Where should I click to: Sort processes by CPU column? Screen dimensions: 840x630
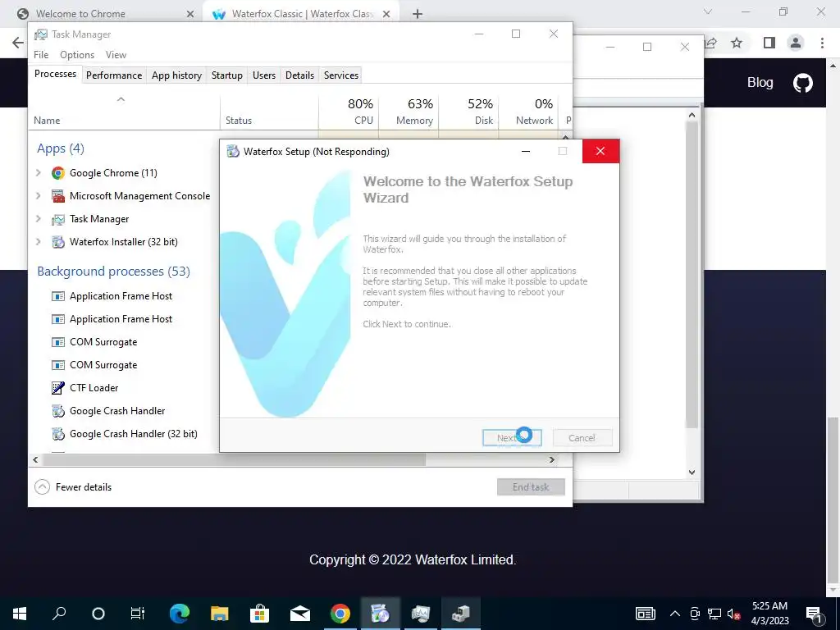tap(349, 112)
